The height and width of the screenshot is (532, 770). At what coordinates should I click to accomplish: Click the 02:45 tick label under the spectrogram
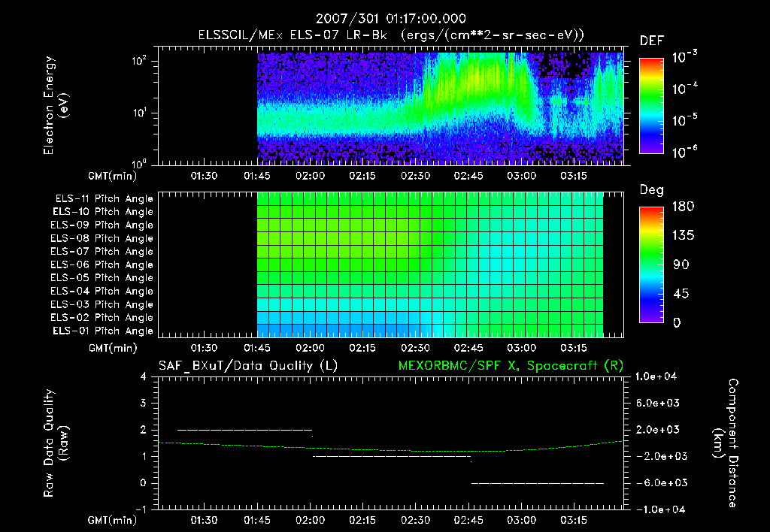pos(468,176)
